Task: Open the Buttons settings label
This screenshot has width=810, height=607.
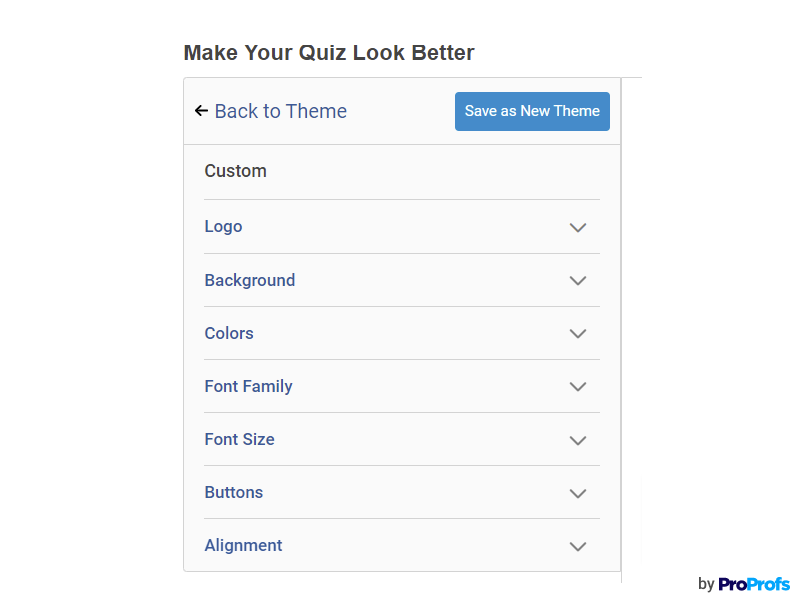Action: (x=233, y=492)
